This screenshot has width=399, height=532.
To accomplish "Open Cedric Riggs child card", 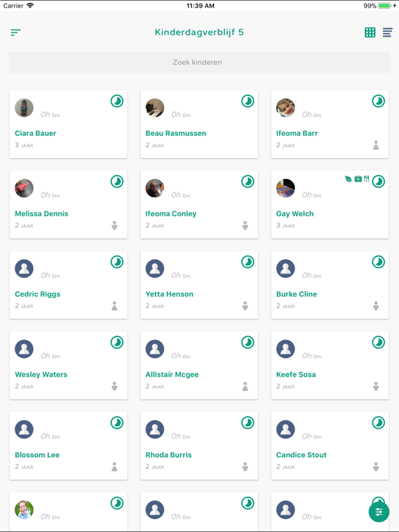I will click(x=69, y=285).
